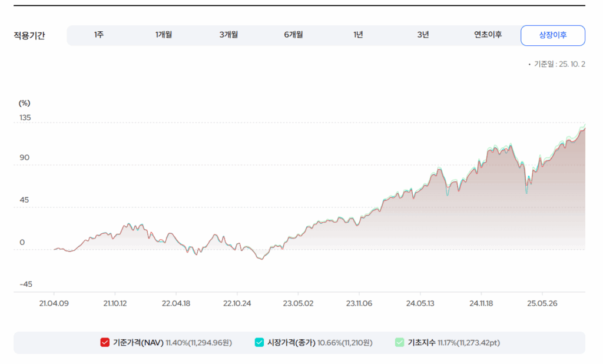
Task: Select the 1년 period option
Action: pos(358,35)
